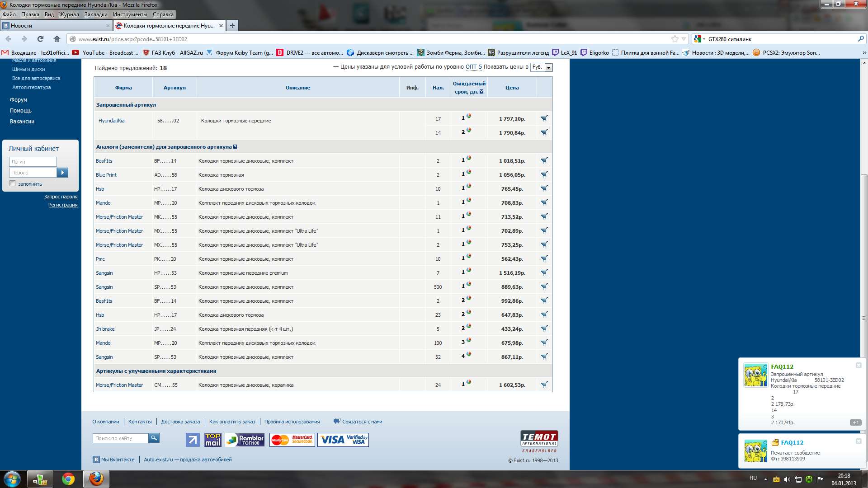Open Rambler Top100 badge
Image resolution: width=868 pixels, height=488 pixels.
point(245,440)
